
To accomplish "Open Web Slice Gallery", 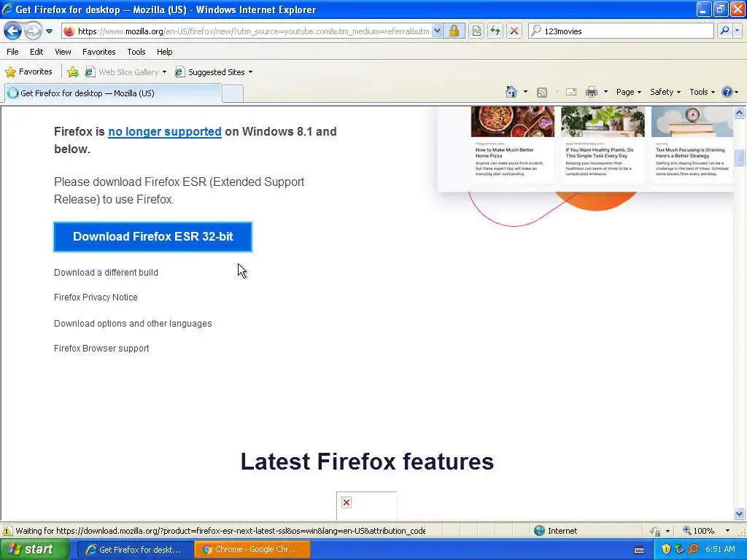I will (x=125, y=72).
